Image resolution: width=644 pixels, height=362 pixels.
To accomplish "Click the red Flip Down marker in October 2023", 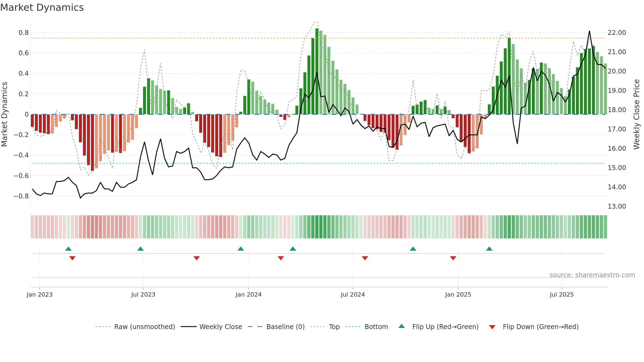I will (197, 258).
